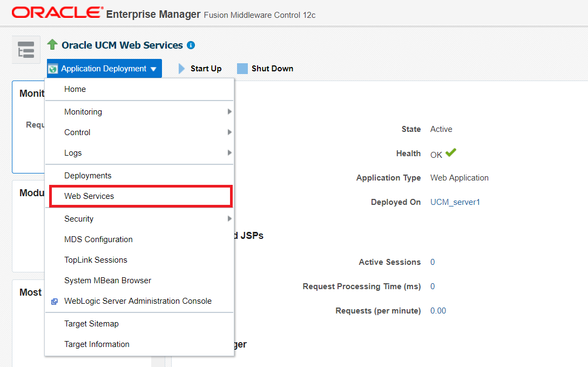Expand the Logs submenu arrow
This screenshot has width=588, height=367.
click(x=229, y=152)
